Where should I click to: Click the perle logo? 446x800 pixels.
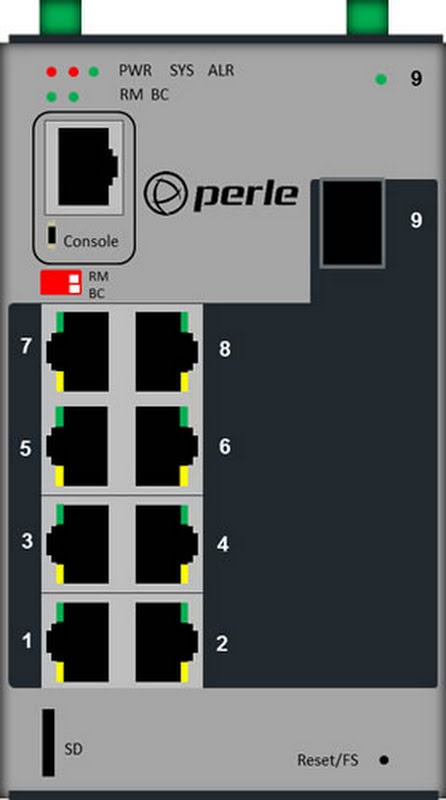(x=221, y=193)
